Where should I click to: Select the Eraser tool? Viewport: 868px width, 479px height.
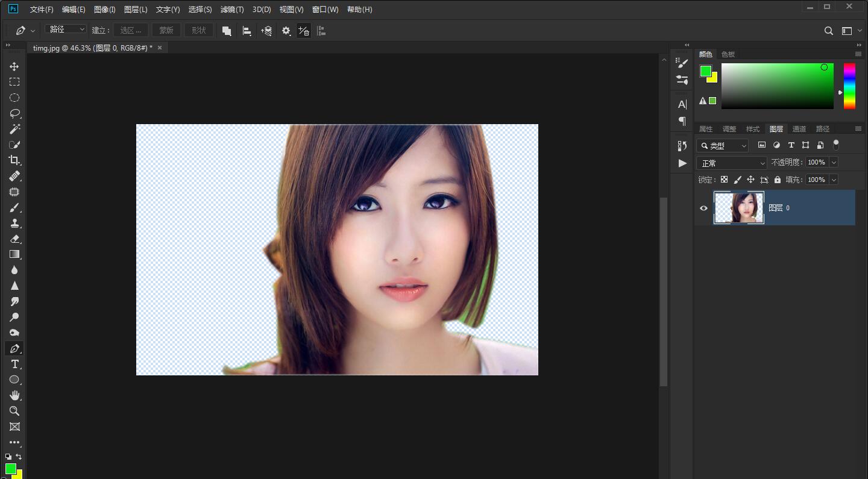(14, 239)
